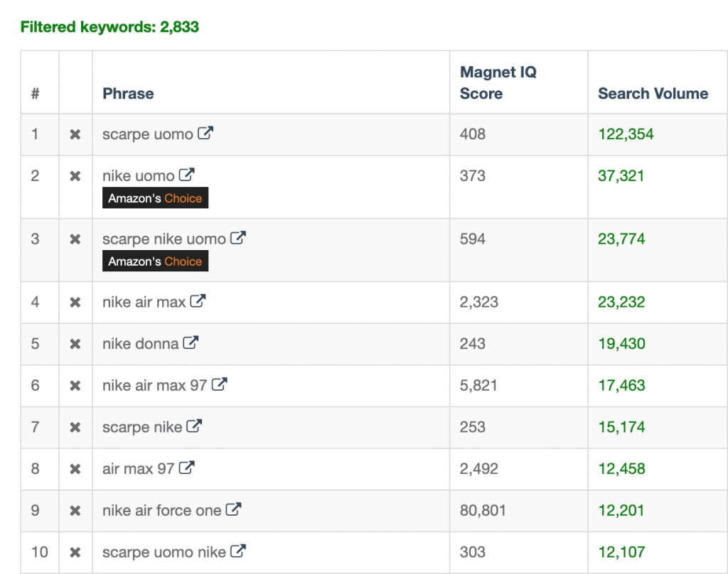Viewport: 728px width, 574px height.
Task: Remove the 'scarpe nike' keyword row
Action: click(x=75, y=428)
